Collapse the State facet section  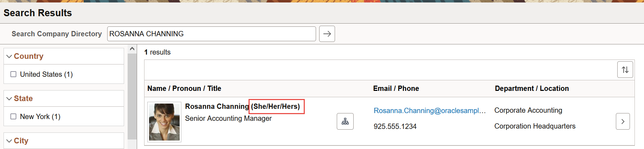click(9, 99)
